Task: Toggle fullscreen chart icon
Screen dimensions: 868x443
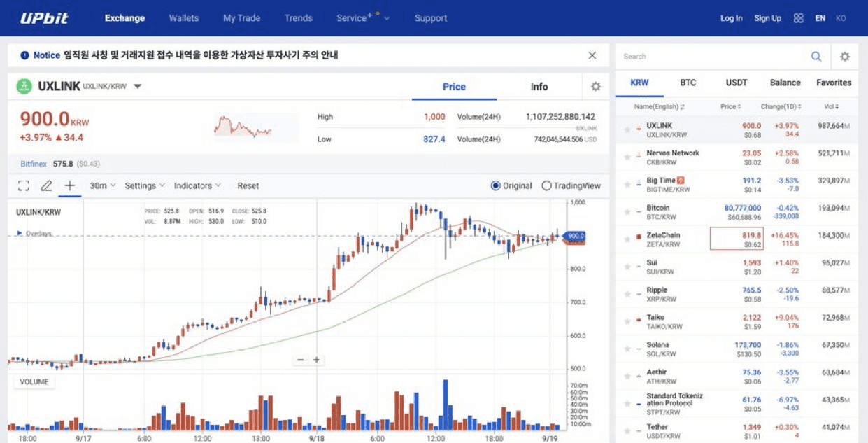Action: click(x=24, y=185)
